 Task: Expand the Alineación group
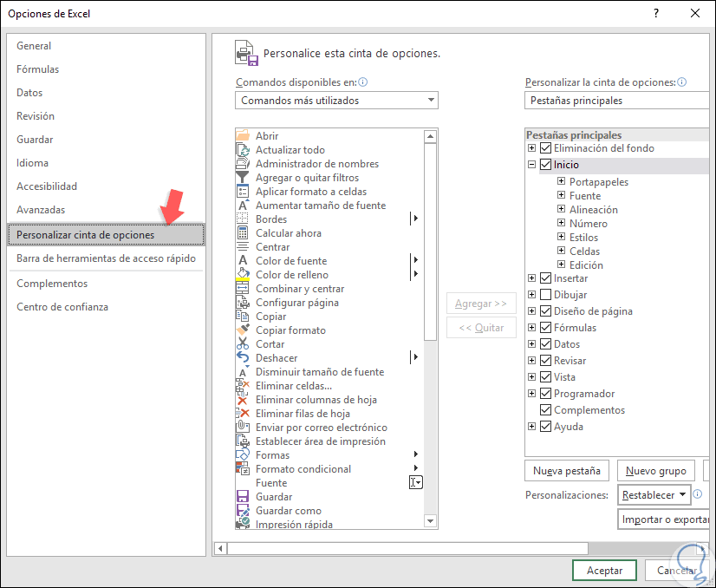561,209
